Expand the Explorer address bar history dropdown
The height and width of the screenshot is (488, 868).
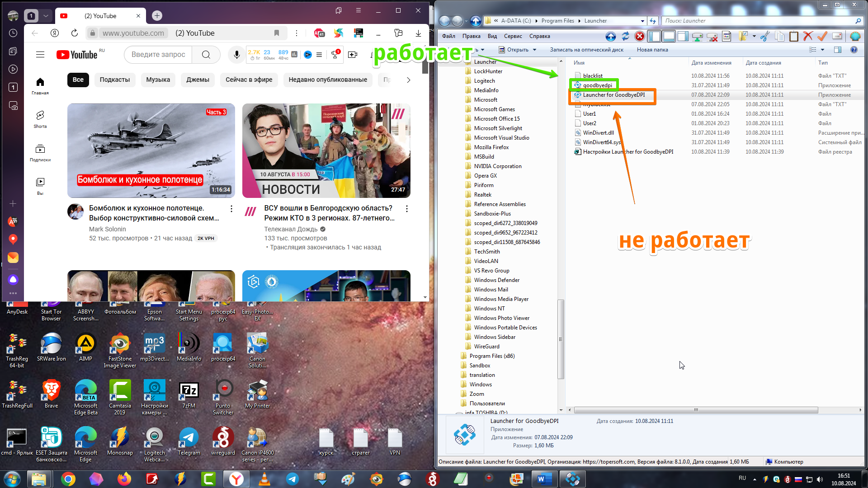pyautogui.click(x=642, y=21)
